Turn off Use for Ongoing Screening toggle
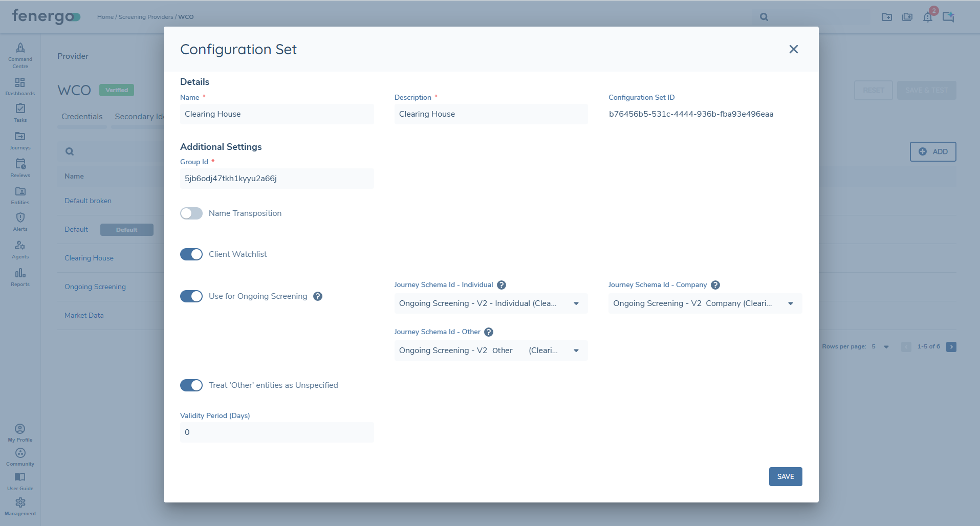Screen dimensions: 980x526 coord(191,296)
